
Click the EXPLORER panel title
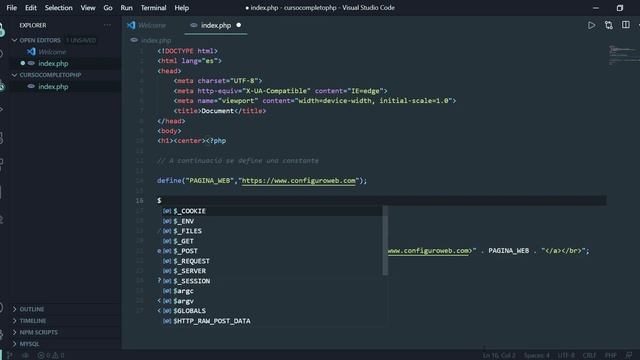pyautogui.click(x=33, y=25)
